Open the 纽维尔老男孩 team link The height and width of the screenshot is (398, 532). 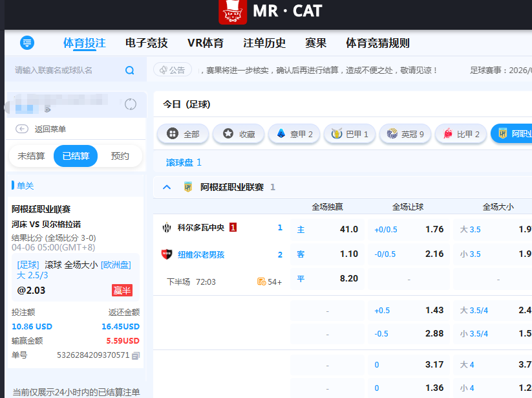coord(201,254)
